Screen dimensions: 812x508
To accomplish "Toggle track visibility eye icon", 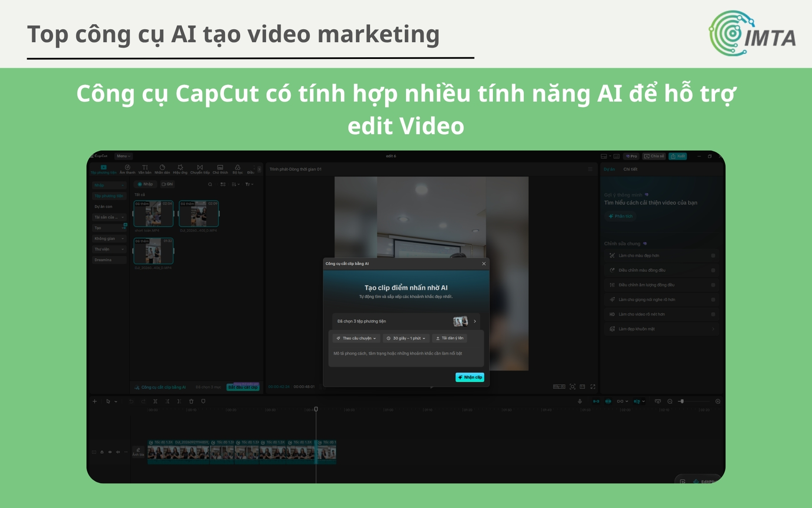I will [110, 452].
